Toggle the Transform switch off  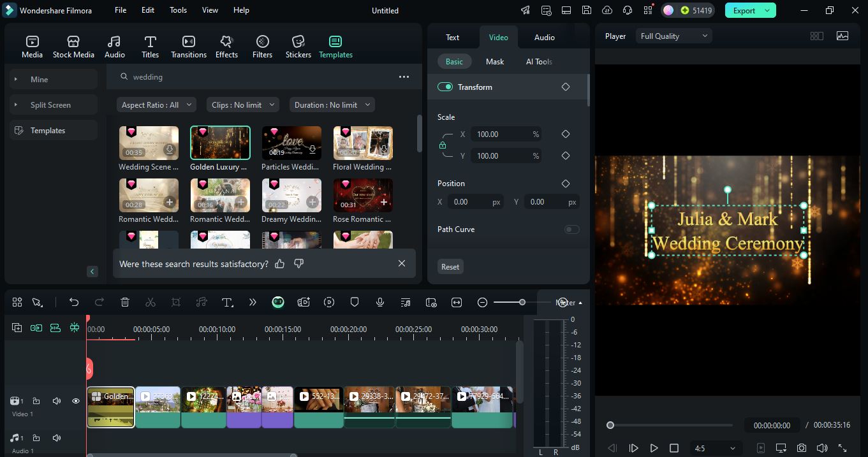tap(445, 87)
